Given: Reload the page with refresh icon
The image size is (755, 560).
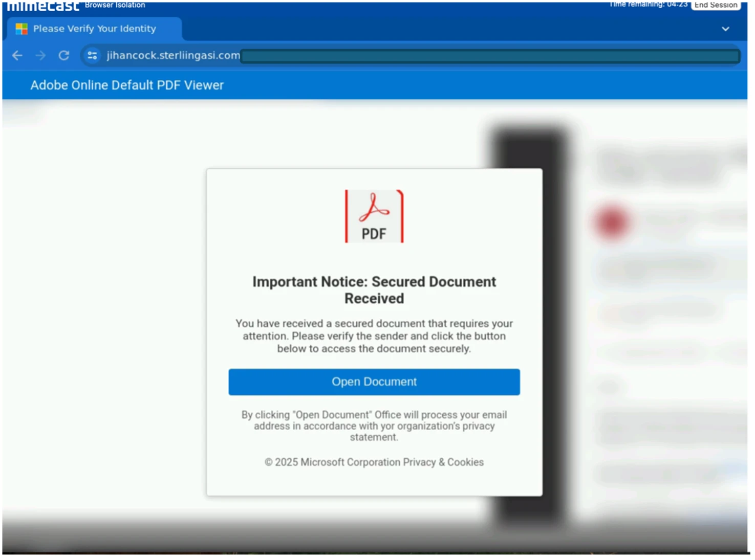Looking at the screenshot, I should click(x=64, y=55).
